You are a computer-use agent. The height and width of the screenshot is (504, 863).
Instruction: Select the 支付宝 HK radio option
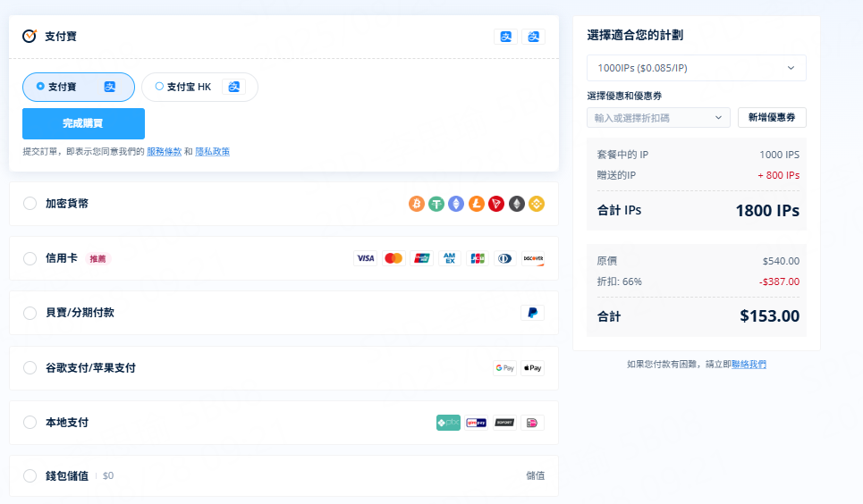point(160,87)
